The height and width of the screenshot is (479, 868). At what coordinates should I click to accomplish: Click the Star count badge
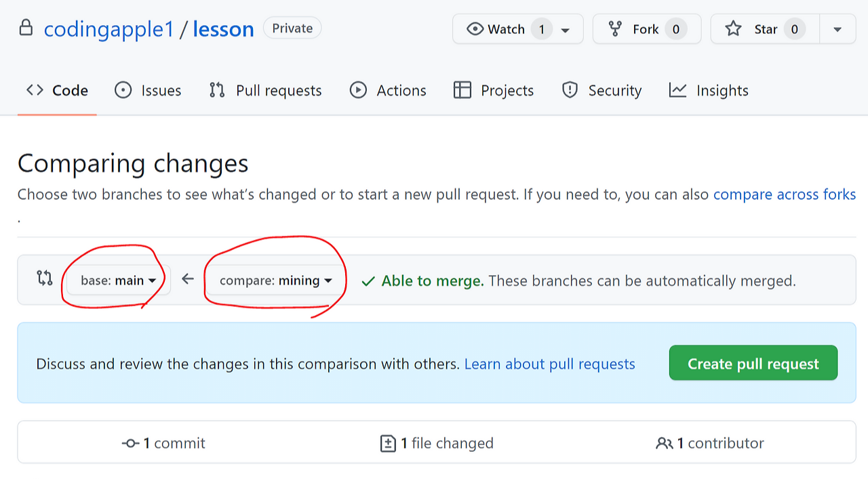795,29
